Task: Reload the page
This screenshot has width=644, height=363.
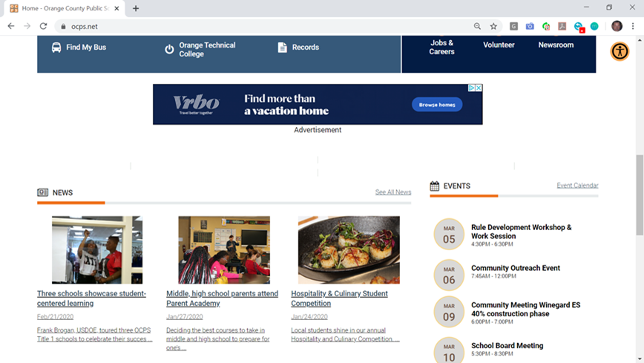Action: [43, 26]
